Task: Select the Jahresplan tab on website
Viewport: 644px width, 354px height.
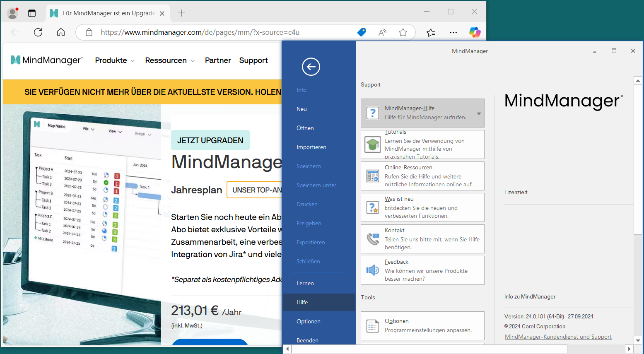Action: coord(197,190)
